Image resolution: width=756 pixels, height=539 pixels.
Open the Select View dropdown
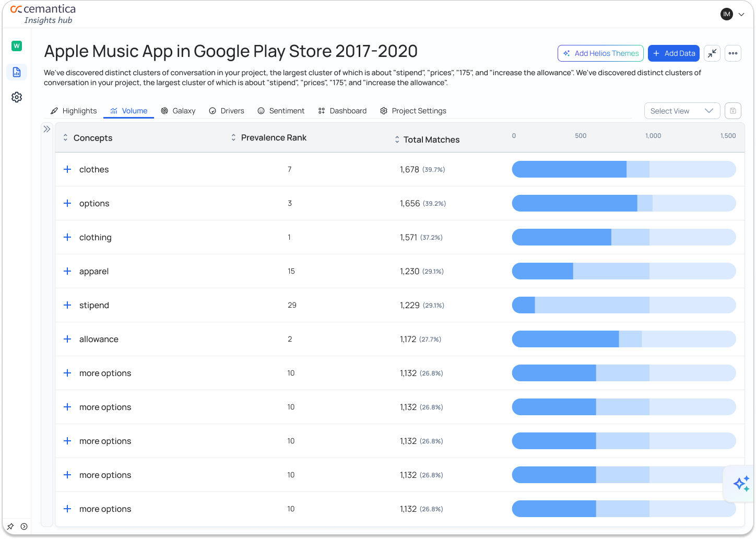click(x=682, y=111)
